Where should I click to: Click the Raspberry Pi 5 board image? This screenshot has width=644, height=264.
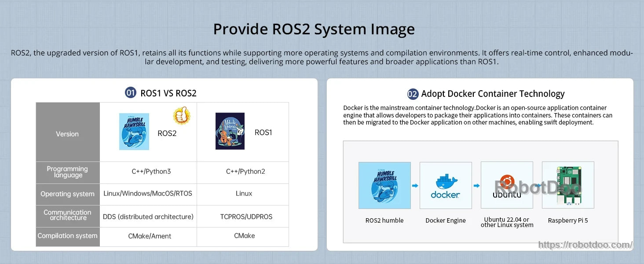[x=568, y=185]
